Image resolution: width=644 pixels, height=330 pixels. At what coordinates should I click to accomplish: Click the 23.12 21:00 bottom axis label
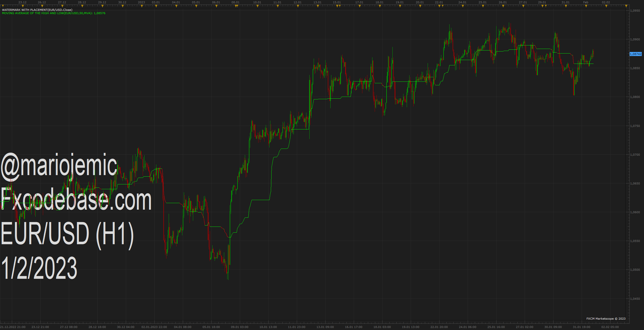click(40, 327)
